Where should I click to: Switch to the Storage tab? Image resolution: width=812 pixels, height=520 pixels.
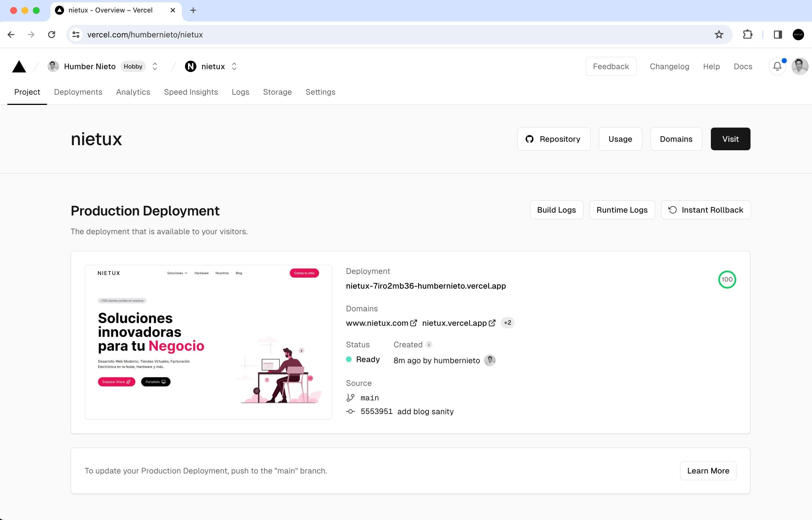point(277,92)
